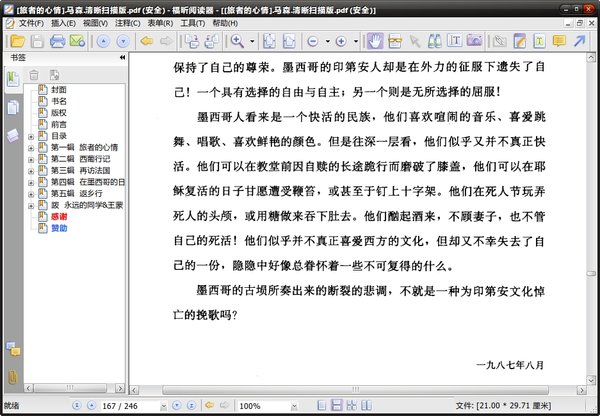
Task: Go to first page in status bar
Action: point(77,405)
